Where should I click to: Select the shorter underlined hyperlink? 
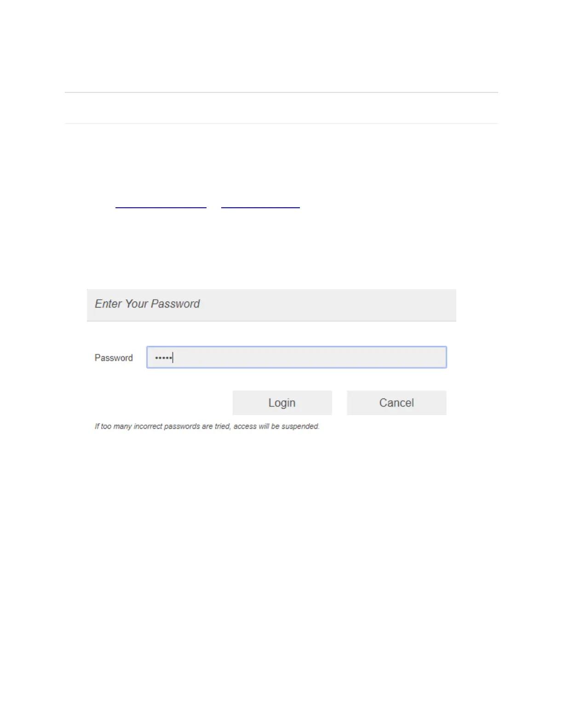[260, 208]
